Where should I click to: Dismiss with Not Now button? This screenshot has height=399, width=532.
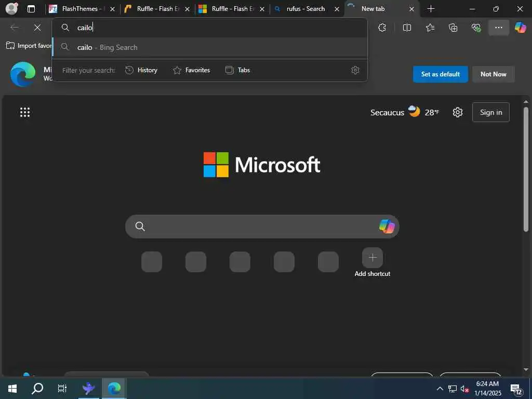point(493,74)
